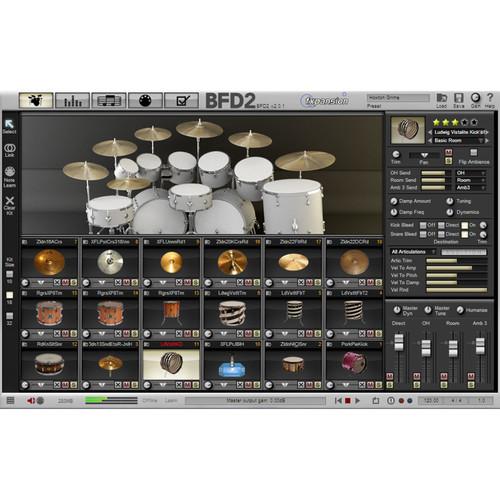The image size is (500, 500).
Task: Go to previous kit-piece with left arrow beside Ludwig Vistalite Kick
Action: coord(430,132)
